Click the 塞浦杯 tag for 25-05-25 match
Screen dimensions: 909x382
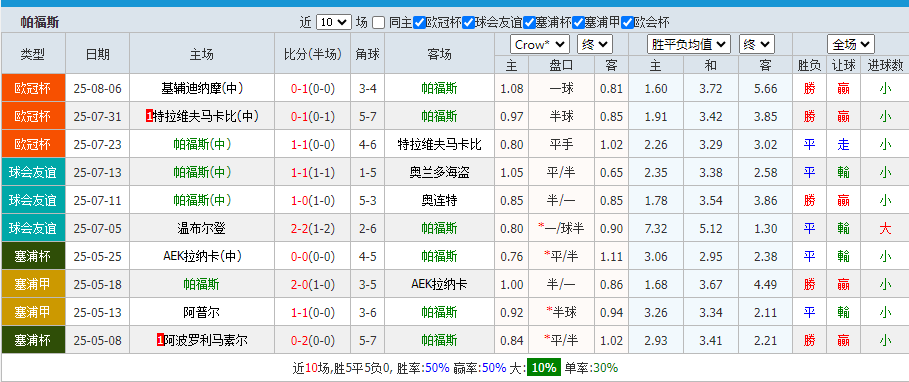(x=32, y=256)
